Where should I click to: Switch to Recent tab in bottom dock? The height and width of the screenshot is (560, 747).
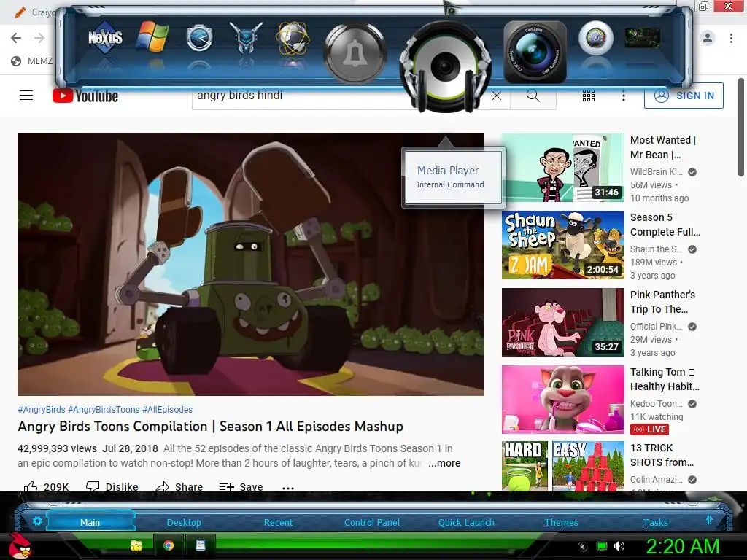coord(278,522)
